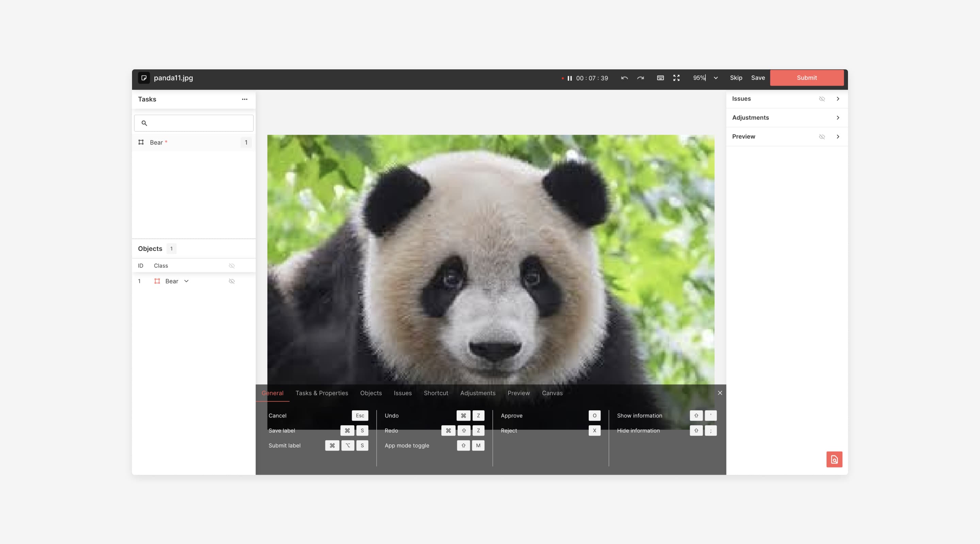Click the Bear task count badge
The height and width of the screenshot is (544, 980).
(246, 142)
